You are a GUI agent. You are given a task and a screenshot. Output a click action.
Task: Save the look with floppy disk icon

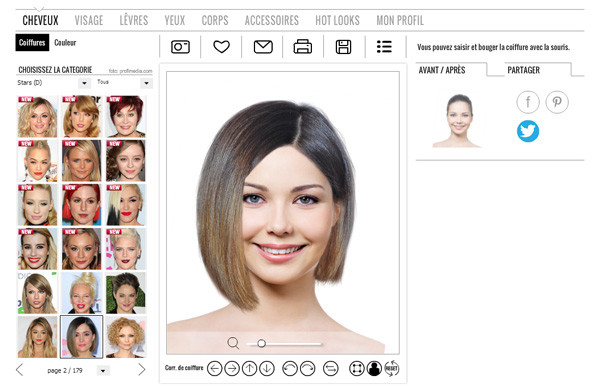(x=343, y=47)
